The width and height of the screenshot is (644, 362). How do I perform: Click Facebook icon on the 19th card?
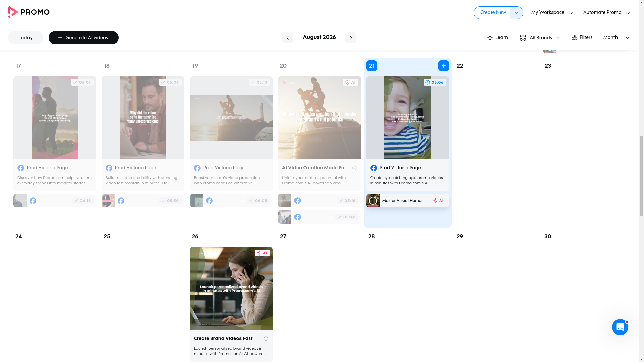(x=197, y=168)
